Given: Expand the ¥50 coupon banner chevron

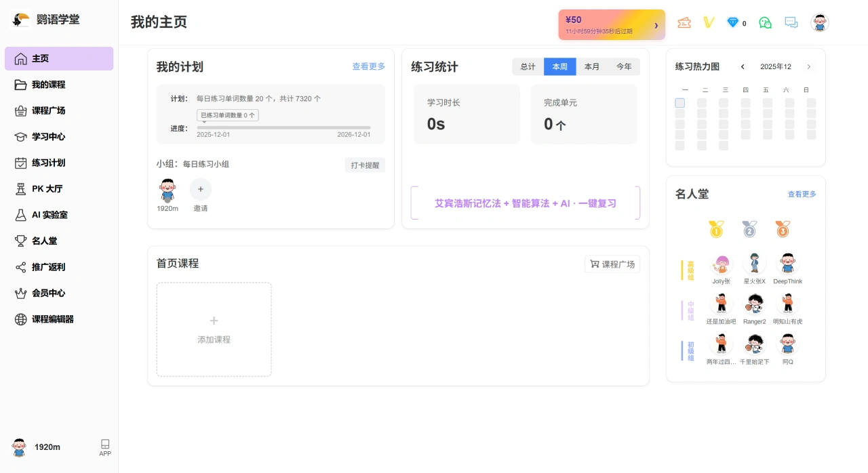Looking at the screenshot, I should coord(655,24).
